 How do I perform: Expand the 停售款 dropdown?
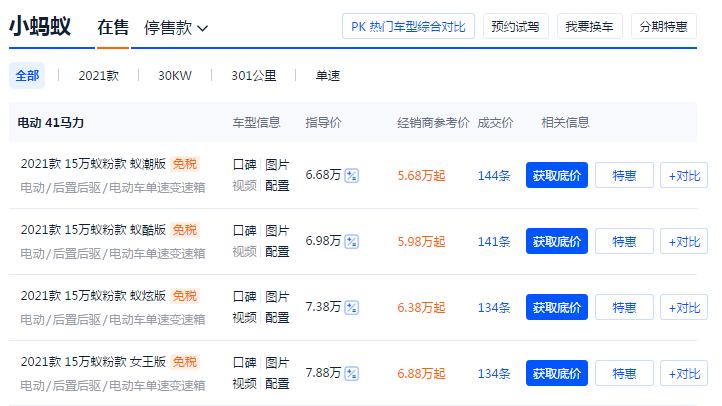[175, 28]
